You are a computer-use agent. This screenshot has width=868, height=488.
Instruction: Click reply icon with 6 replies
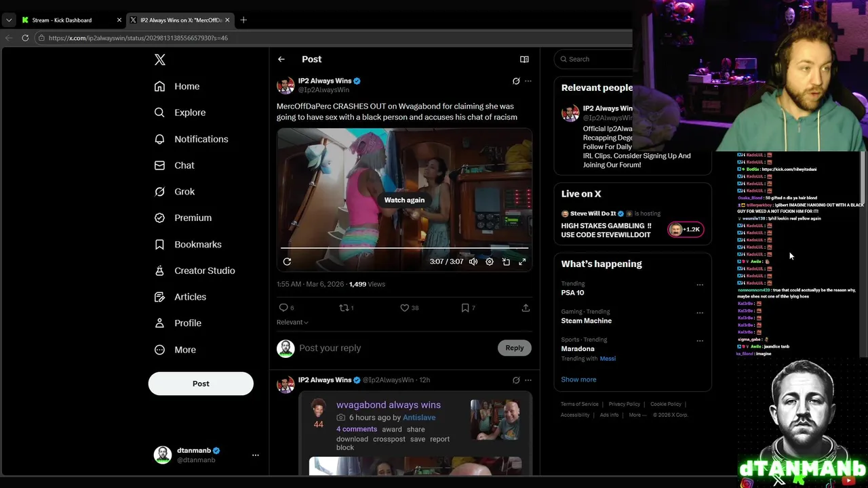click(287, 308)
